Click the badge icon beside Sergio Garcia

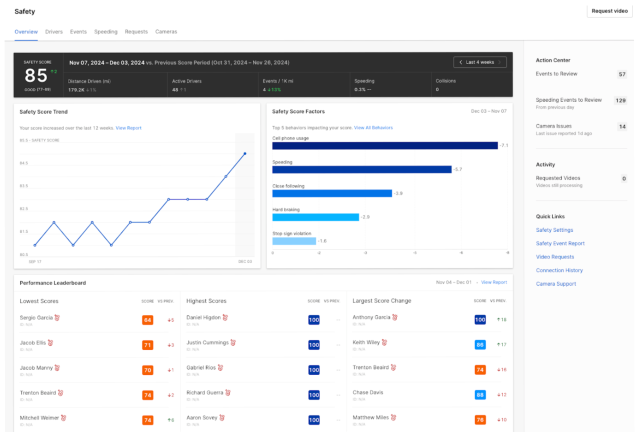(57, 317)
